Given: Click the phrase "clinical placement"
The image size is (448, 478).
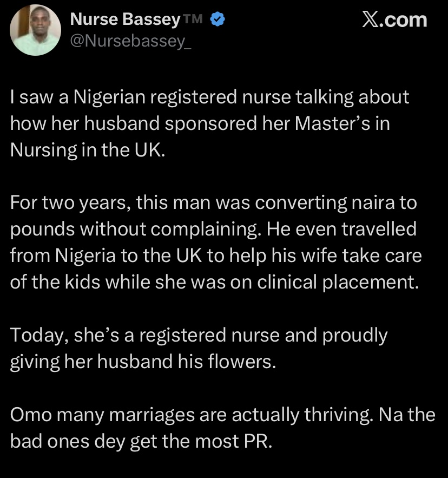Looking at the screenshot, I should 338,283.
